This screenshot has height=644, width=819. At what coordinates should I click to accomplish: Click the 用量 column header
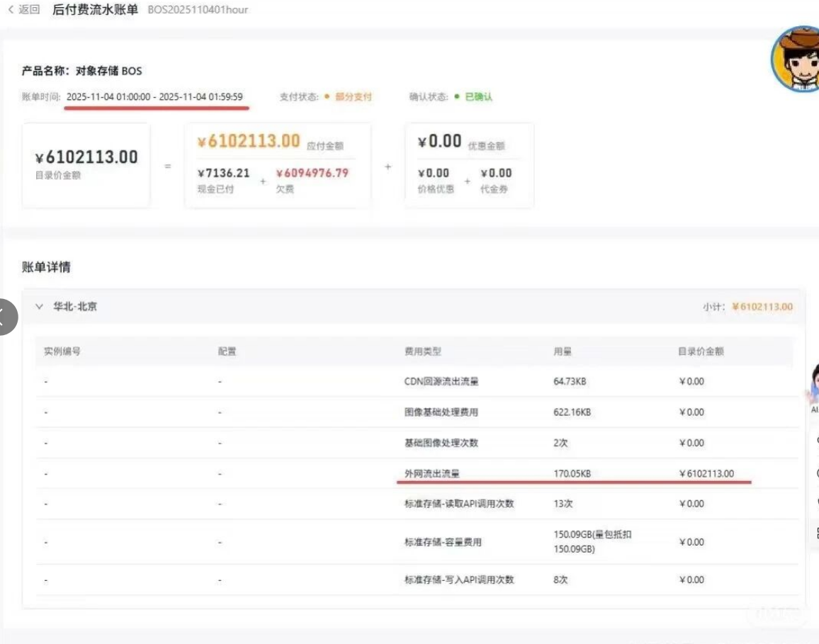563,351
